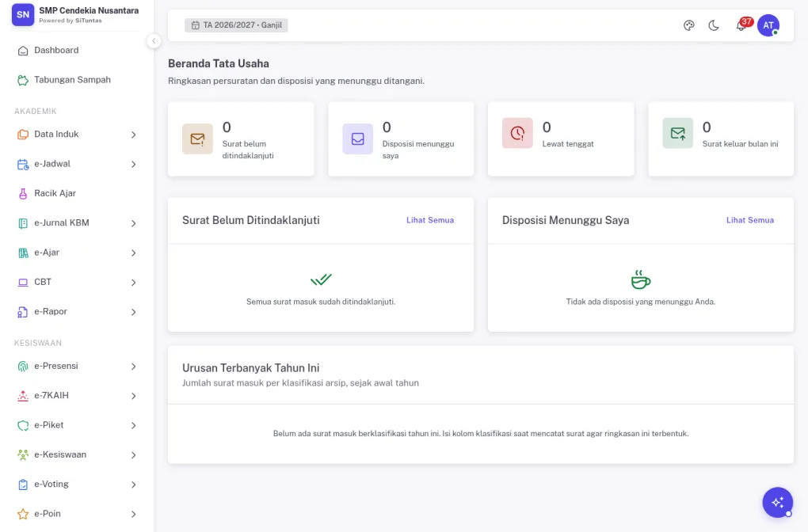Click the green double-check icon
Image resolution: width=808 pixels, height=532 pixels.
point(321,279)
